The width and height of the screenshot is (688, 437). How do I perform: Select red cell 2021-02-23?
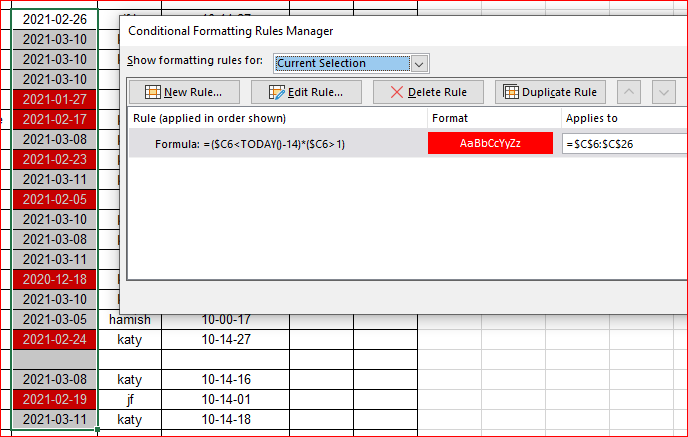(55, 159)
